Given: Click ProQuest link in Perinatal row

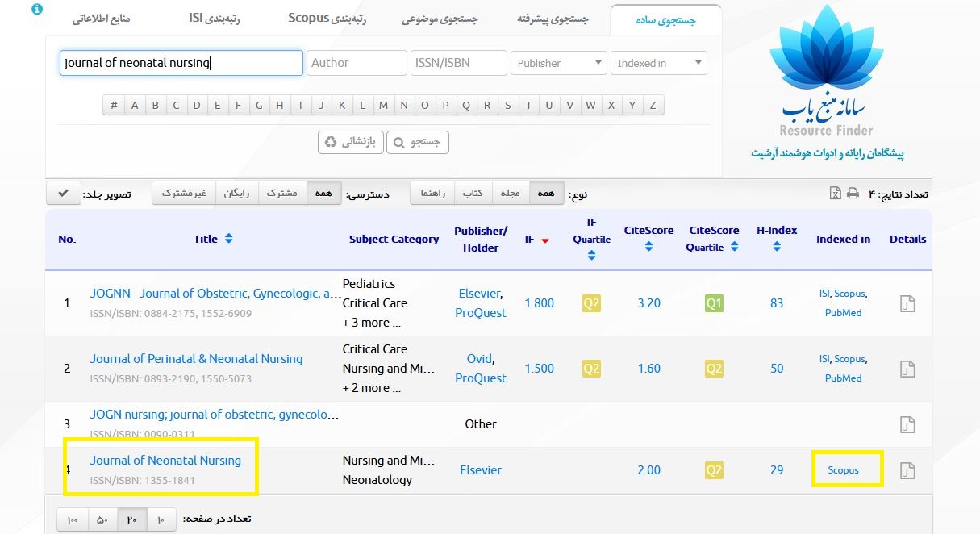Looking at the screenshot, I should pyautogui.click(x=481, y=378).
